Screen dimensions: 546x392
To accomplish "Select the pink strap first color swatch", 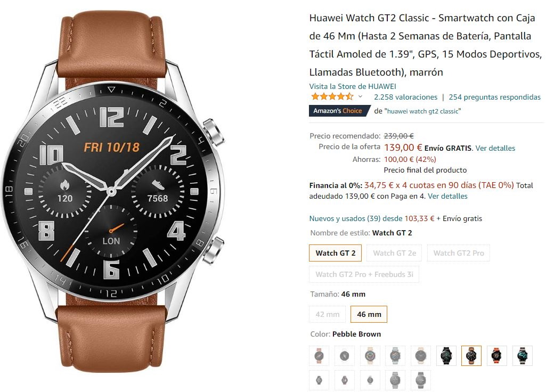I will point(319,356).
